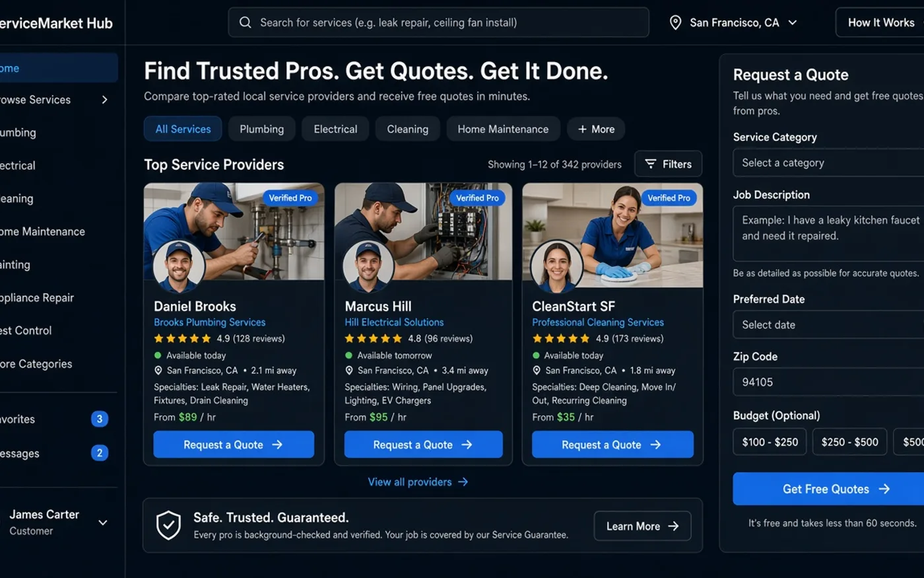This screenshot has width=924, height=578.
Task: Open the Select date field
Action: point(828,324)
